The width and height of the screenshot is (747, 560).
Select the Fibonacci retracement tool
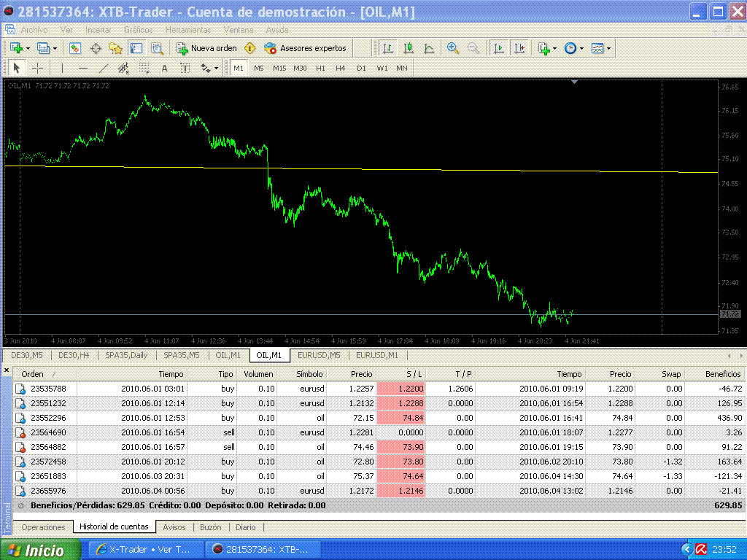click(x=144, y=68)
